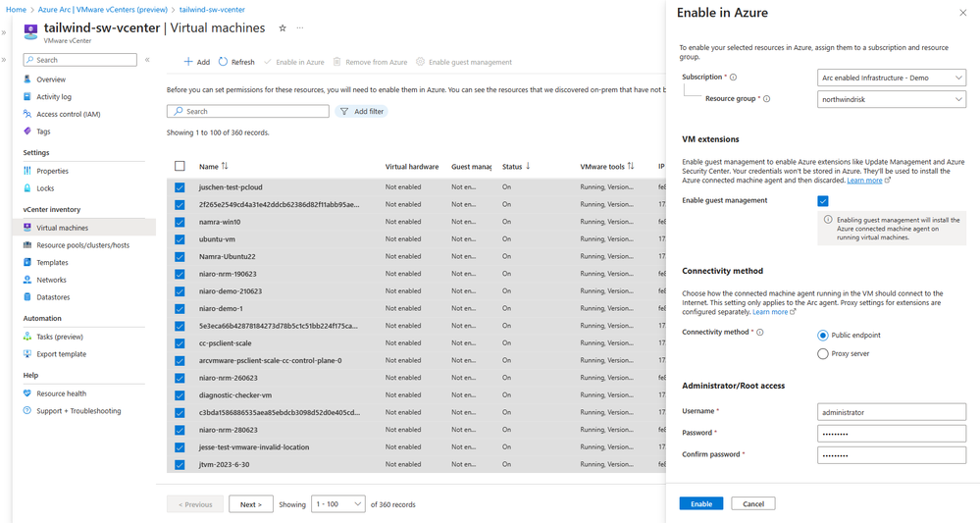
Task: Refresh the virtual machines list
Action: [236, 62]
